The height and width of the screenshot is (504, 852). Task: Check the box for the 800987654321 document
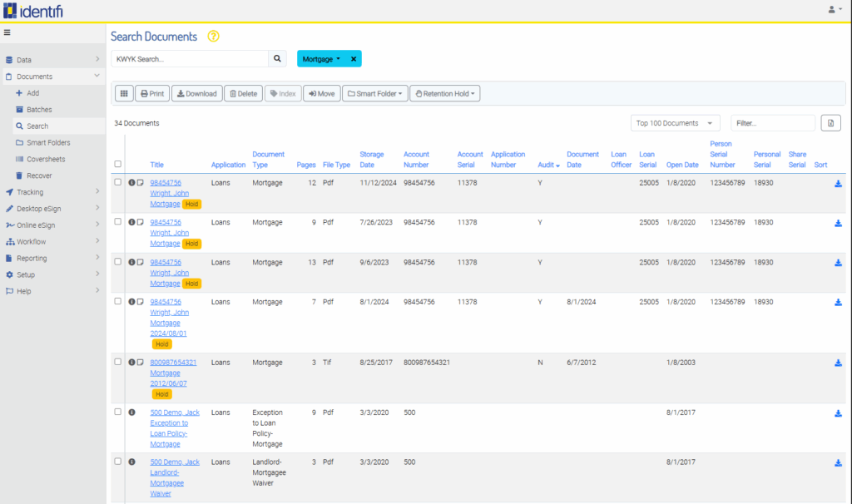click(118, 362)
